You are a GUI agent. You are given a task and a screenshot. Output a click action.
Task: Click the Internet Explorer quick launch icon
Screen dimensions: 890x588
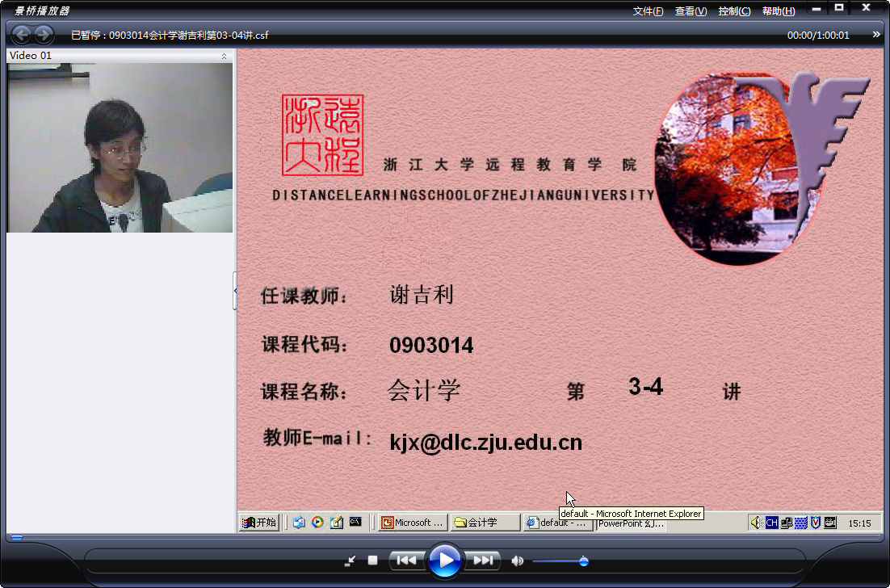point(299,522)
